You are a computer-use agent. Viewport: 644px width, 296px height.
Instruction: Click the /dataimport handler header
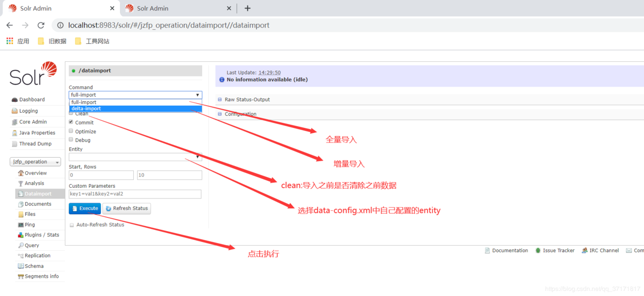coord(135,70)
